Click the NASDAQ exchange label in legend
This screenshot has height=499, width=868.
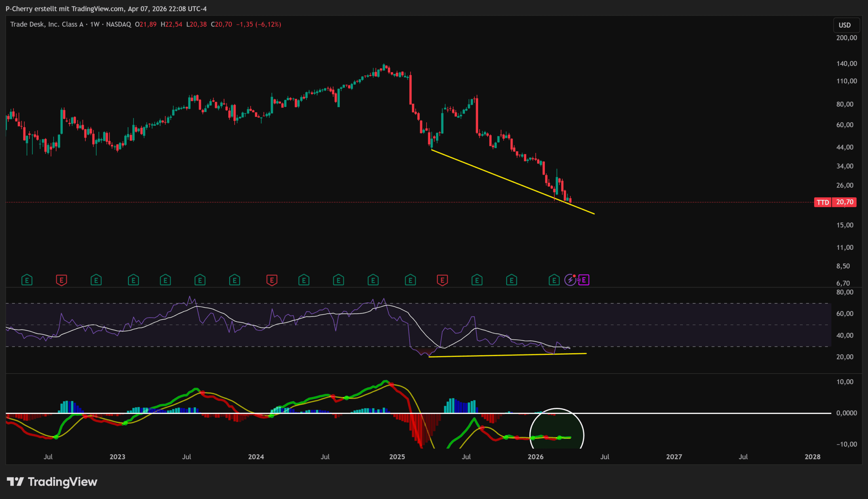coord(118,24)
